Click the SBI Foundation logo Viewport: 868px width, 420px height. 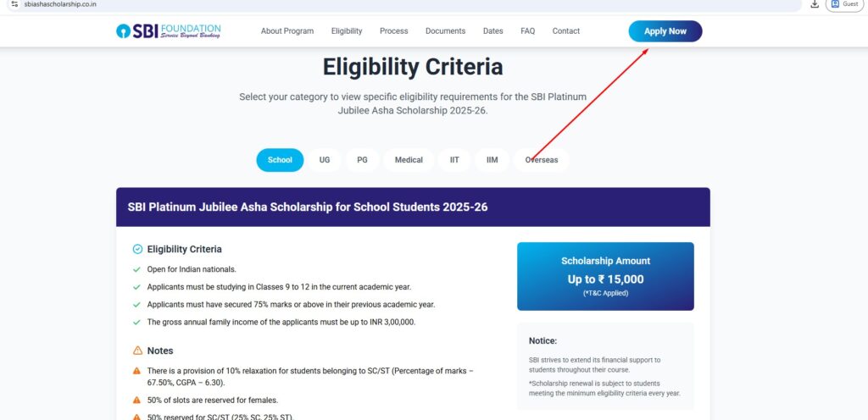point(169,31)
